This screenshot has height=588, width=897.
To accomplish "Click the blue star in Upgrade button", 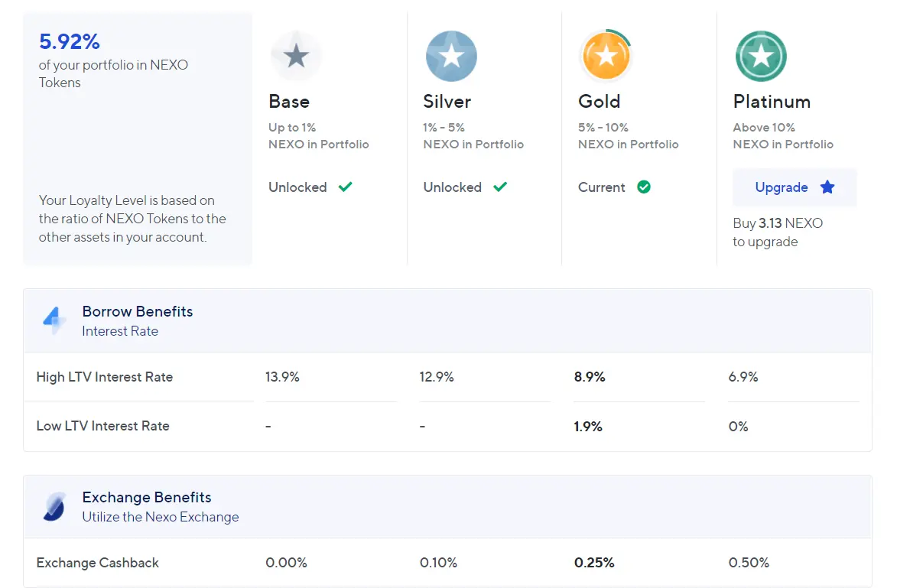I will [827, 187].
